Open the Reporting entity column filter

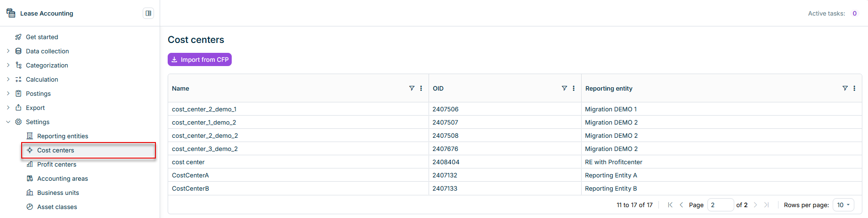[x=845, y=88]
